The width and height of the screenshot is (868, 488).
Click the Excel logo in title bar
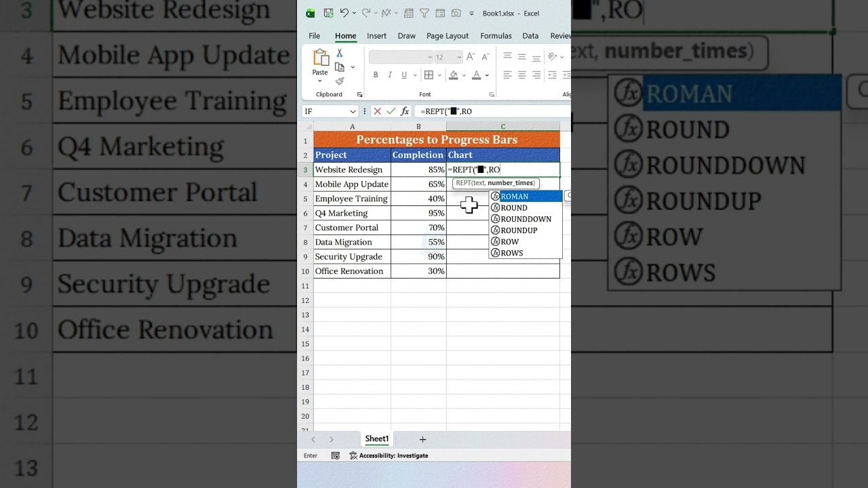(x=311, y=13)
